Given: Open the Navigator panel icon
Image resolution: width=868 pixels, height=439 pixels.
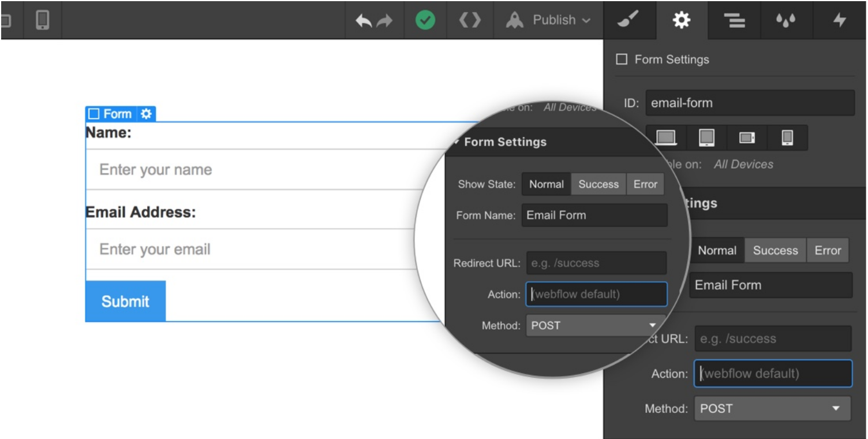Looking at the screenshot, I should pyautogui.click(x=734, y=20).
